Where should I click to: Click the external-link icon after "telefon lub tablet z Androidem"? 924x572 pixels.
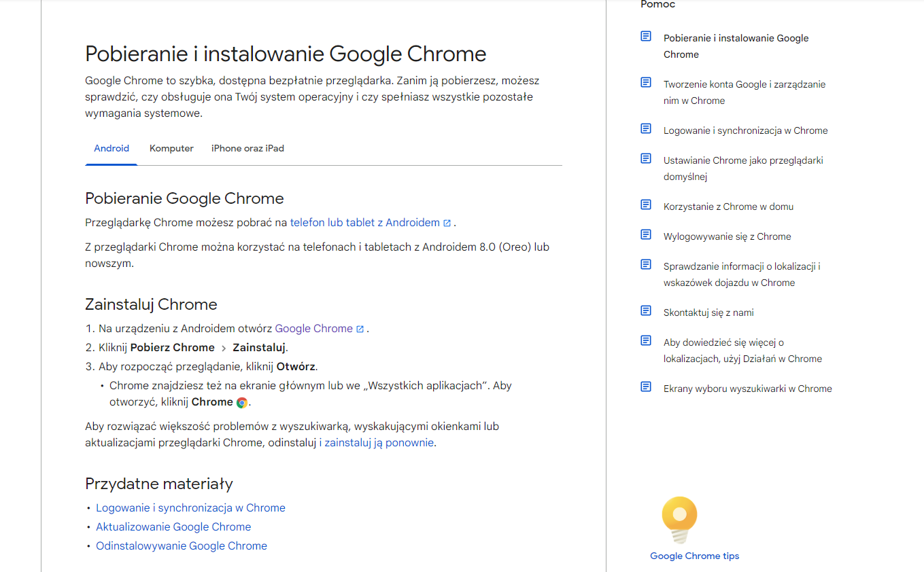447,223
